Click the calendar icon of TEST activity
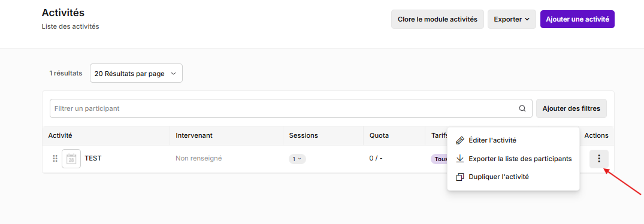The width and height of the screenshot is (644, 224). pos(71,159)
